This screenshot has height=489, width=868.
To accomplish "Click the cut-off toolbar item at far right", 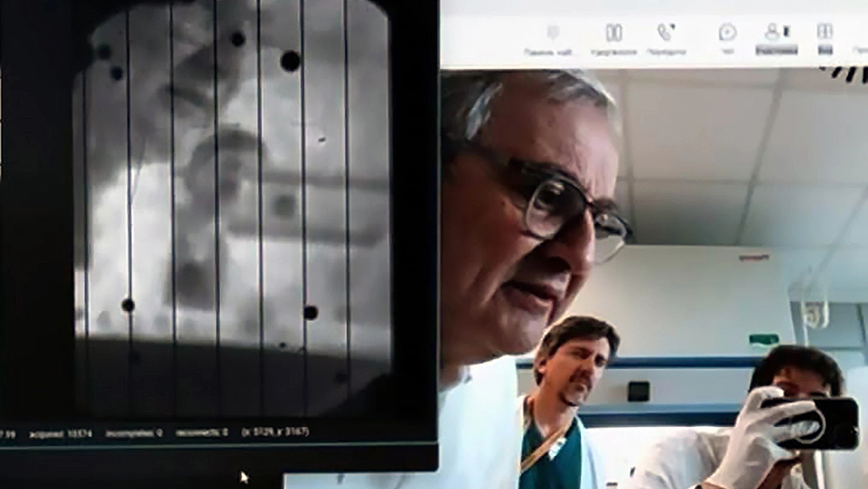I will (859, 50).
